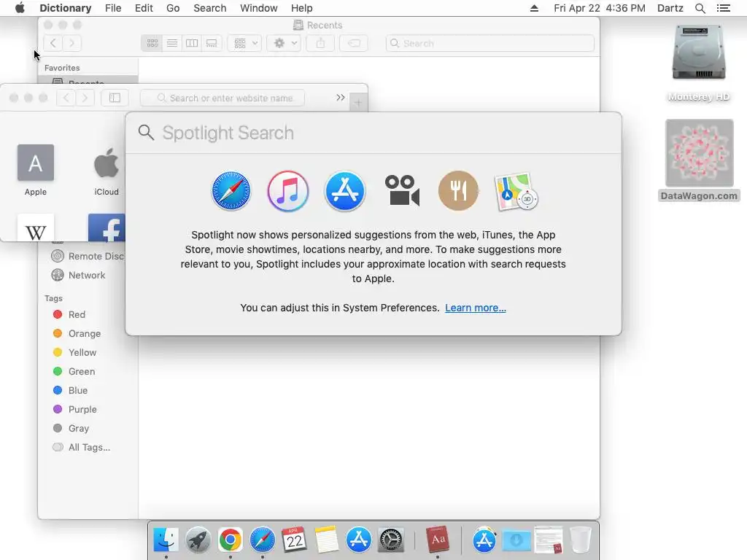This screenshot has width=747, height=560.
Task: Click the Spotlight Search text field
Action: pyautogui.click(x=373, y=133)
